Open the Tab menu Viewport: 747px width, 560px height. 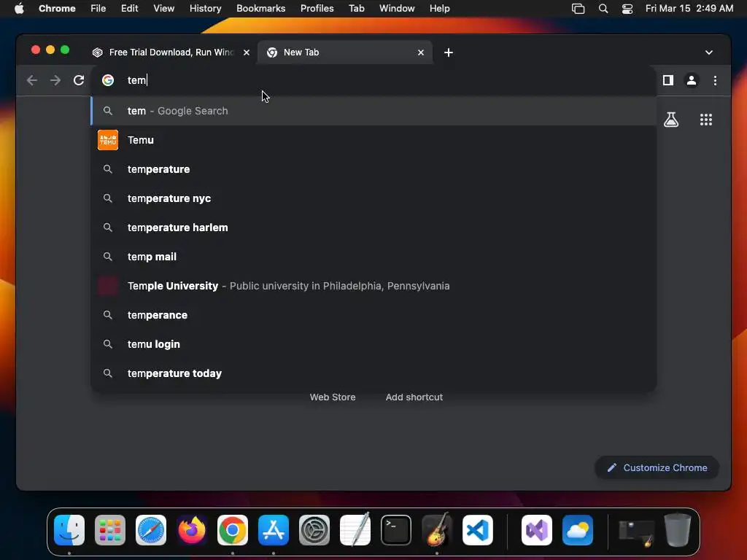coord(356,9)
